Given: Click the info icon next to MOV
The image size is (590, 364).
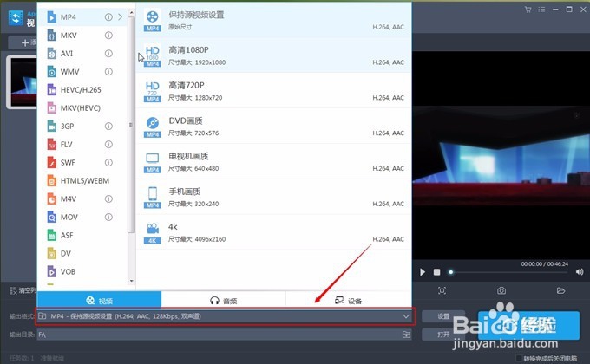Looking at the screenshot, I should 108,217.
